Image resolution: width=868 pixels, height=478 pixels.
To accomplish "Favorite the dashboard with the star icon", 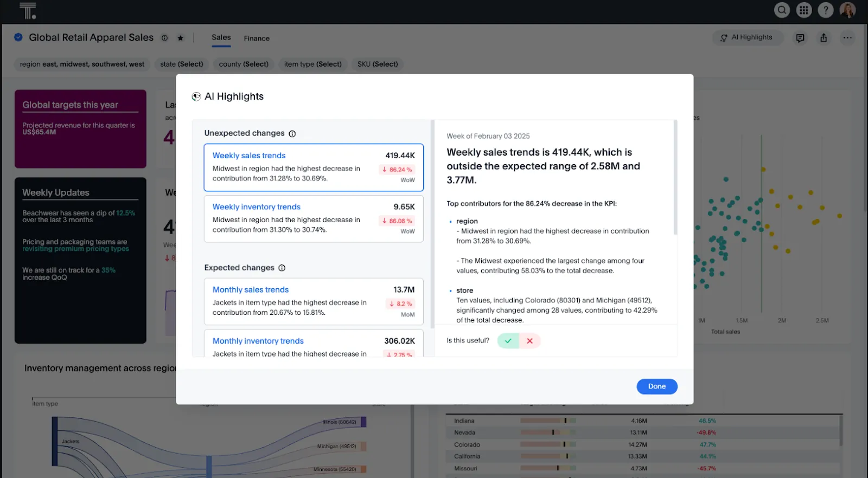I will click(x=181, y=38).
